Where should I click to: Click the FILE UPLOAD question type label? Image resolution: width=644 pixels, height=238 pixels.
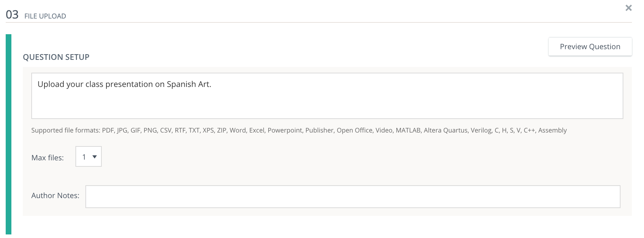click(x=45, y=16)
